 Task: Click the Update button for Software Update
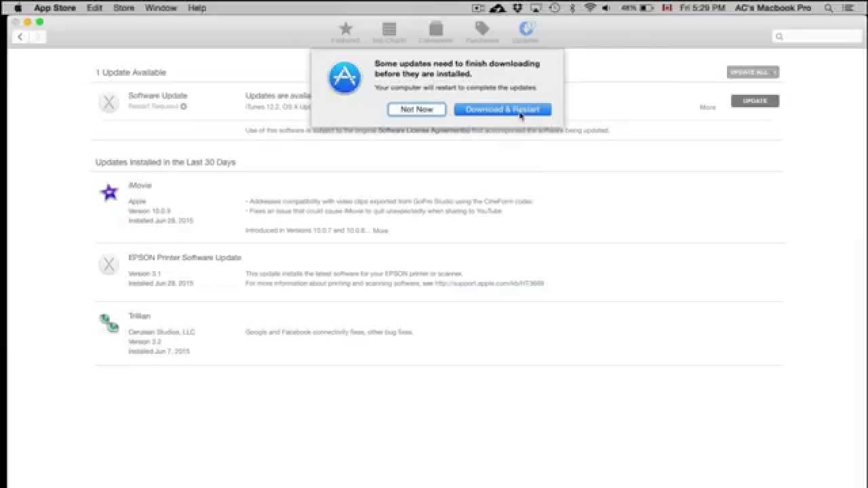point(755,101)
